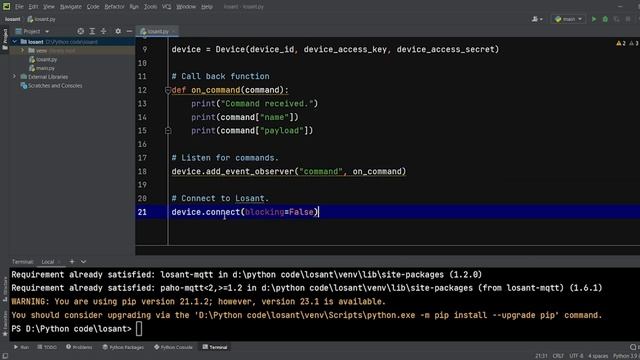Hide the Project panel with minus icon
640x360 pixels.
tap(129, 31)
